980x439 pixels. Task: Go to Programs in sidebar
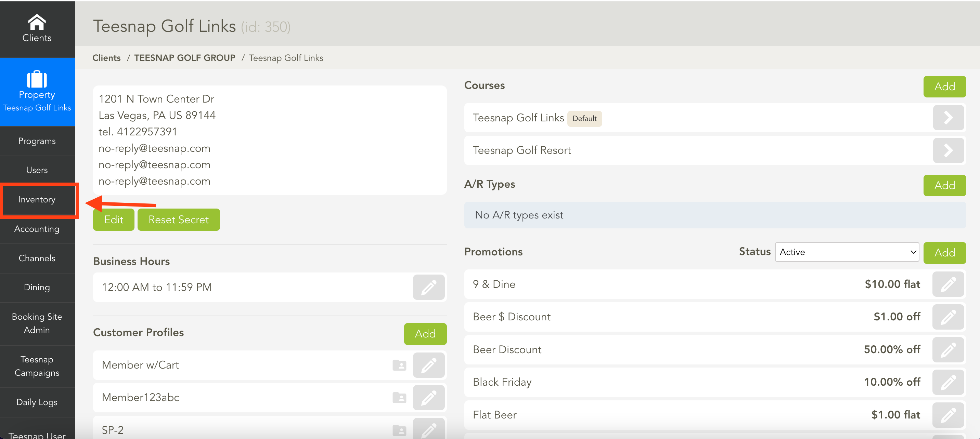point(37,141)
